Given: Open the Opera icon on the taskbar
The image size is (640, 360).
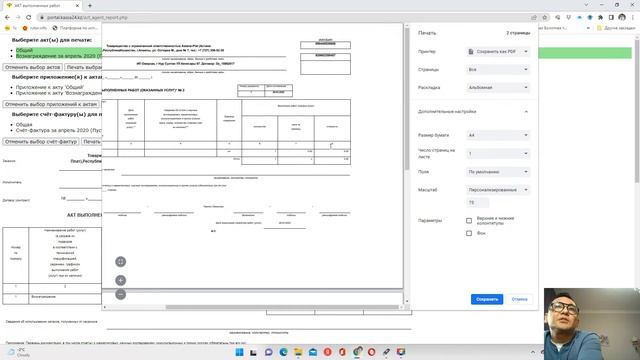Looking at the screenshot, I should click(x=371, y=352).
